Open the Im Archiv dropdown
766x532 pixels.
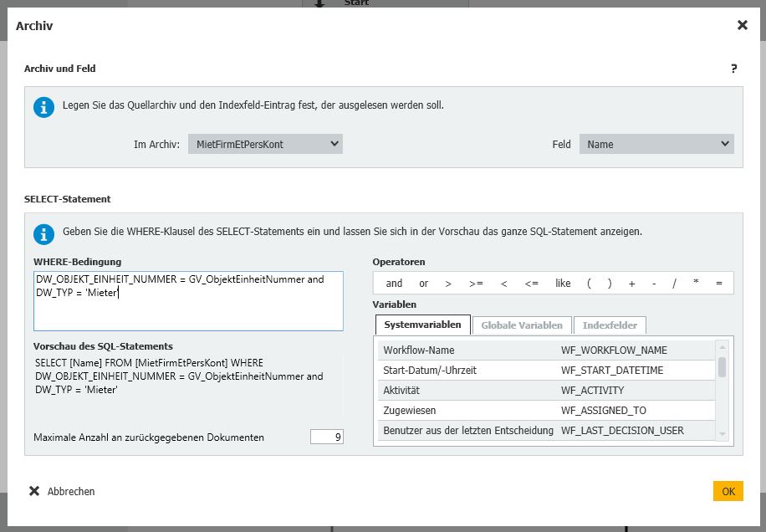click(x=265, y=144)
